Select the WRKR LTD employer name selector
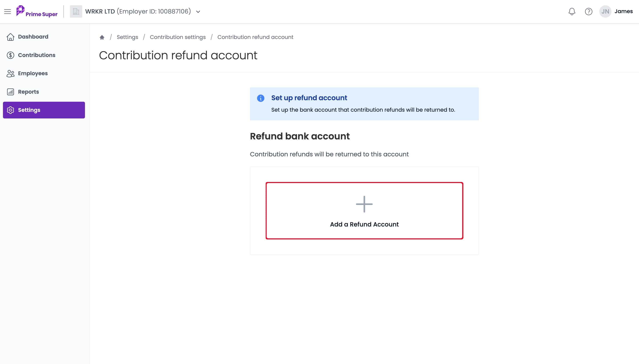 coord(138,11)
